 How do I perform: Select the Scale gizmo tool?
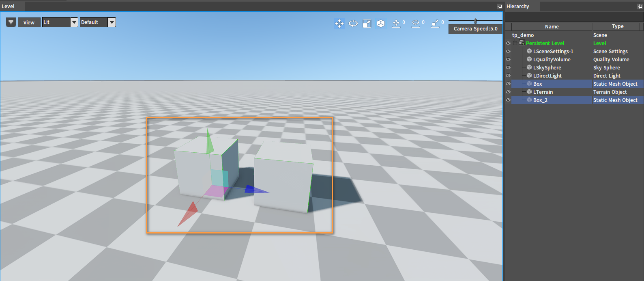367,24
